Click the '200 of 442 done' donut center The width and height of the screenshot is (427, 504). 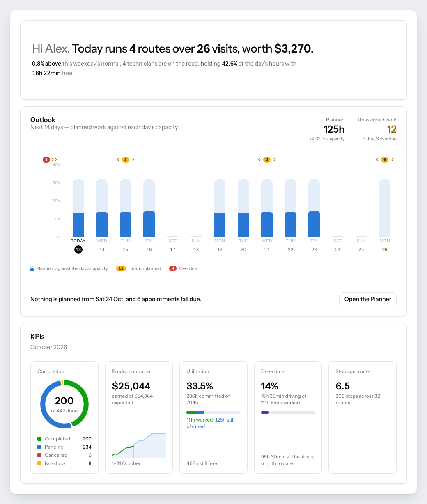(64, 404)
